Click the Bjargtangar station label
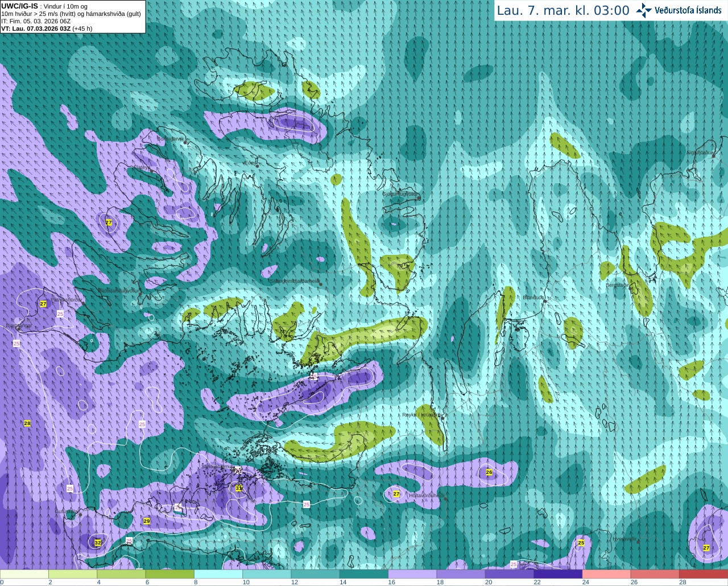The width and height of the screenshot is (728, 586). coord(19,326)
